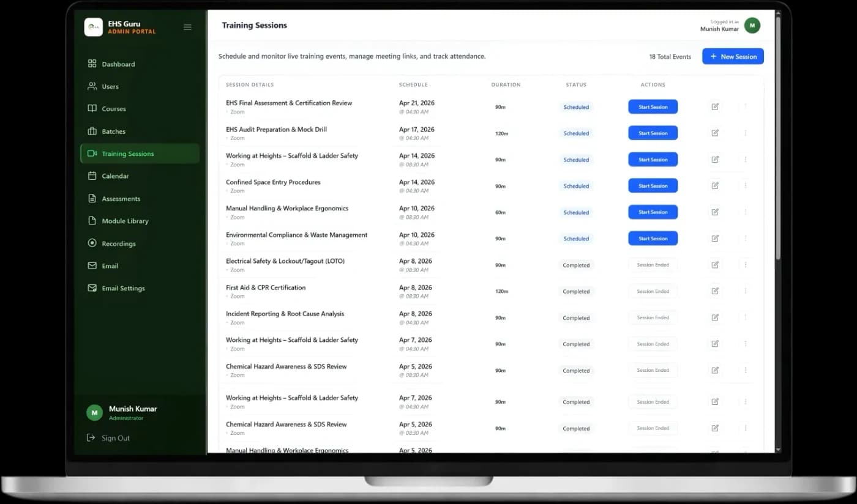Viewport: 857px width, 504px height.
Task: Edit Incident Reporting & Root Cause session
Action: coord(715,317)
